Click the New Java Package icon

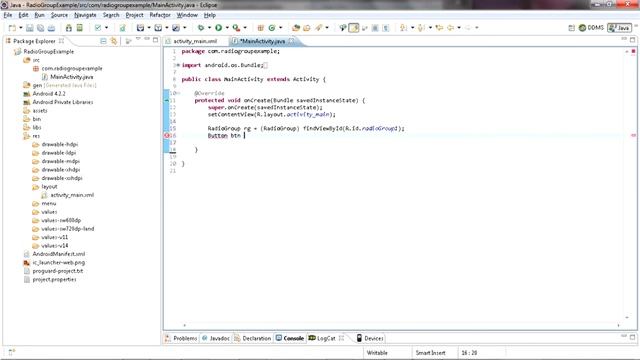[x=260, y=28]
